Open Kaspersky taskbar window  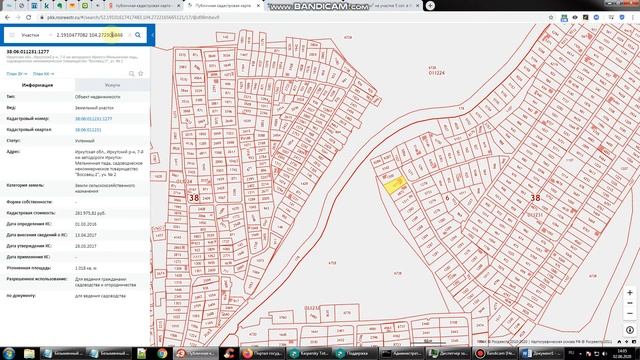click(x=308, y=353)
